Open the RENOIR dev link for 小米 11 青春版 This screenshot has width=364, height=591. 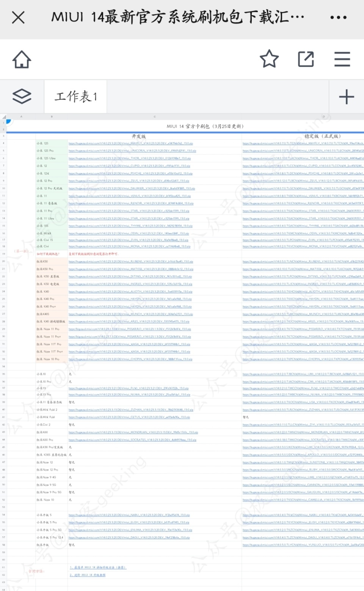click(131, 203)
